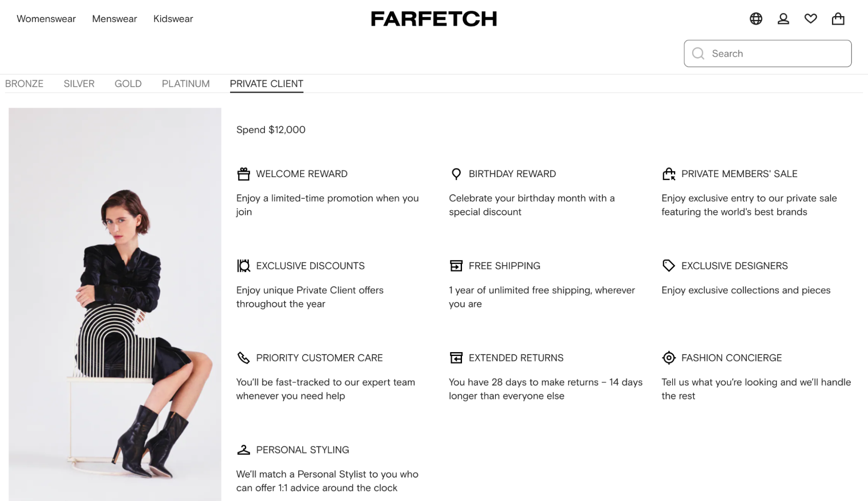Image resolution: width=868 pixels, height=501 pixels.
Task: Open the wishlist heart icon
Action: pyautogui.click(x=811, y=19)
